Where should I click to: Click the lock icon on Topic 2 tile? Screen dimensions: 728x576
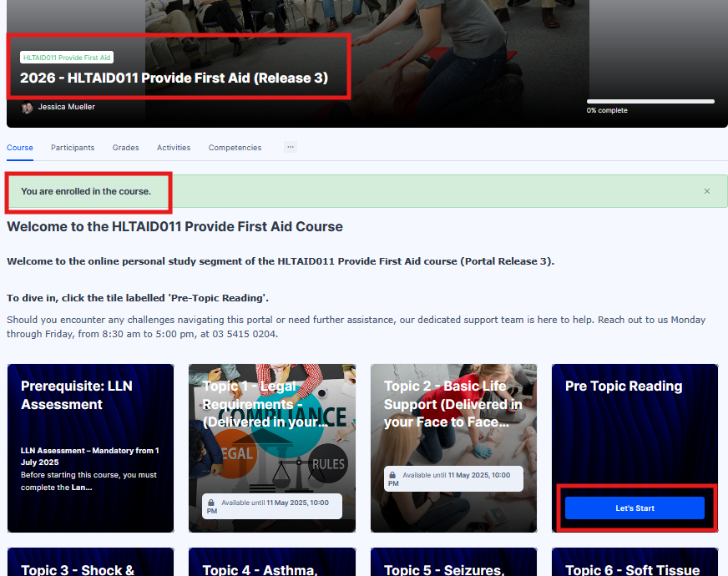click(392, 475)
